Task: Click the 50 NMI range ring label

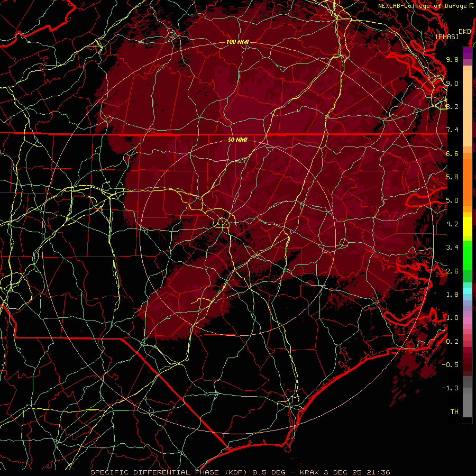Action: 237,140
